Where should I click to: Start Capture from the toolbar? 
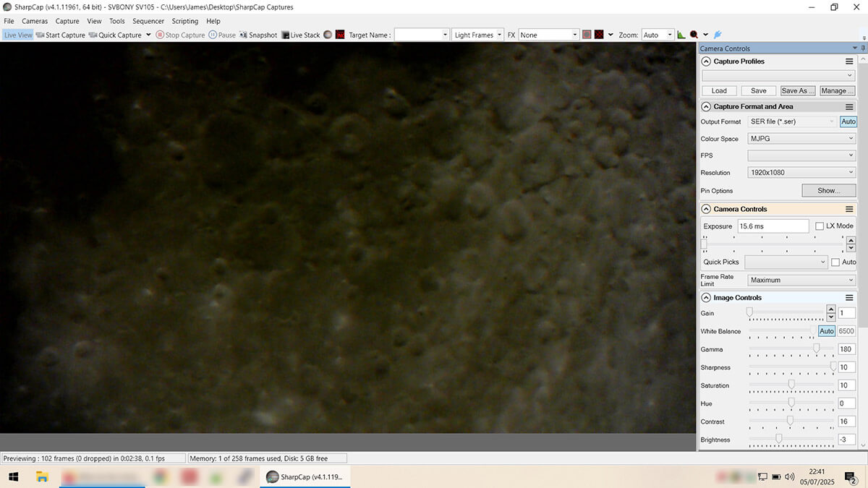(61, 35)
